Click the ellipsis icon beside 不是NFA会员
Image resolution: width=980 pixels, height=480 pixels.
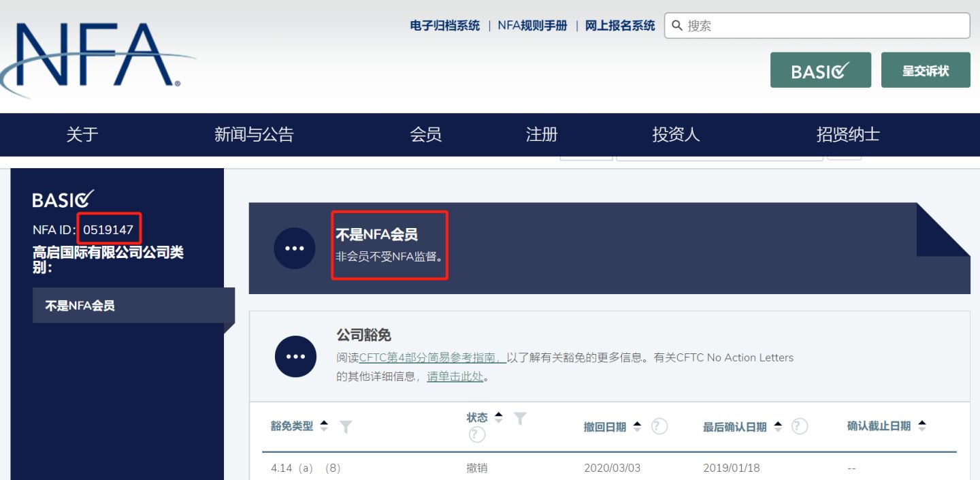pos(295,248)
